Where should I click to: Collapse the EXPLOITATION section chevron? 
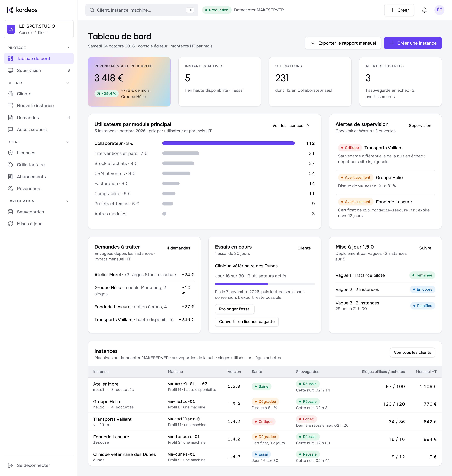coord(68,201)
